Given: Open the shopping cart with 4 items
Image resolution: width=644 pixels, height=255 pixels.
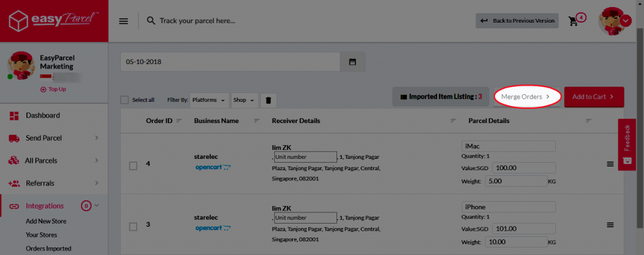Looking at the screenshot, I should point(573,21).
